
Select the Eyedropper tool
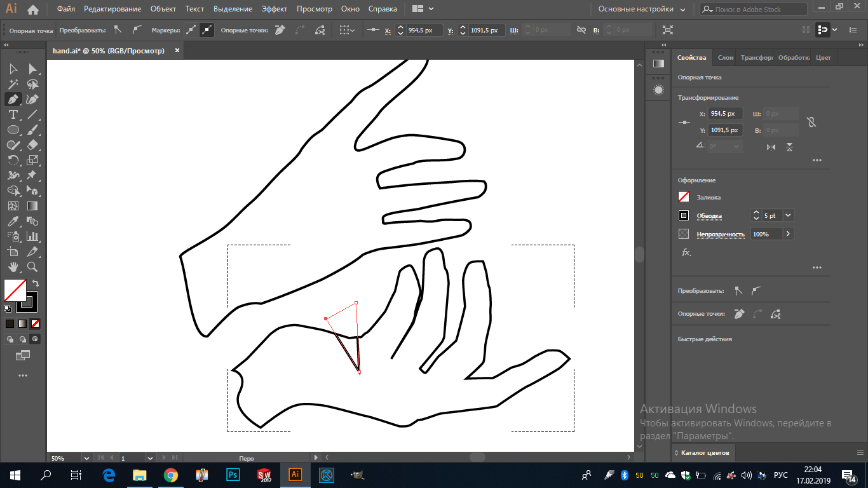(13, 221)
